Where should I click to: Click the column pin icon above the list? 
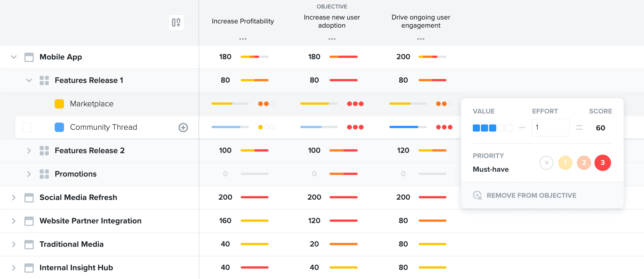click(x=176, y=22)
